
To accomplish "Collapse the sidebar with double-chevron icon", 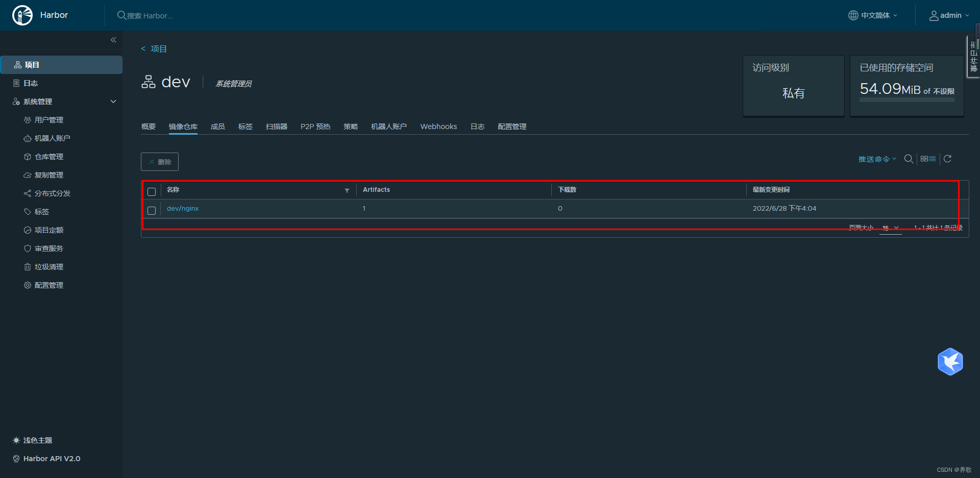I will point(113,40).
